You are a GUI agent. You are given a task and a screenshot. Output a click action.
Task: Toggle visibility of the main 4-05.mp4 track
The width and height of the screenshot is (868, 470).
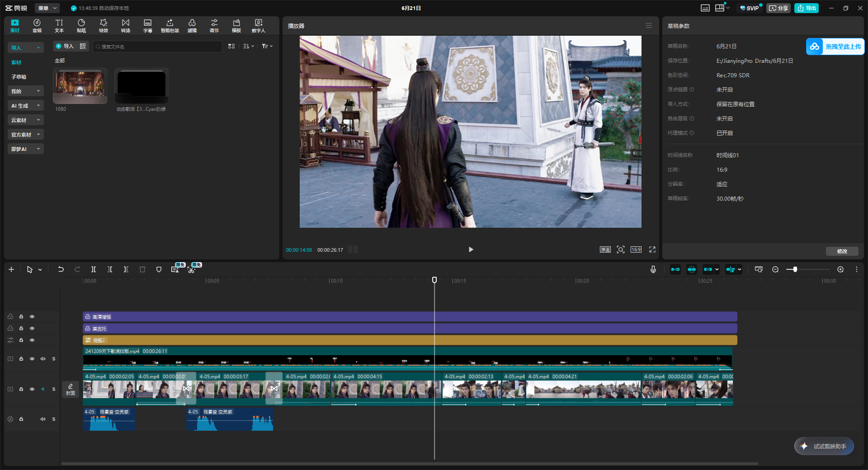[32, 389]
